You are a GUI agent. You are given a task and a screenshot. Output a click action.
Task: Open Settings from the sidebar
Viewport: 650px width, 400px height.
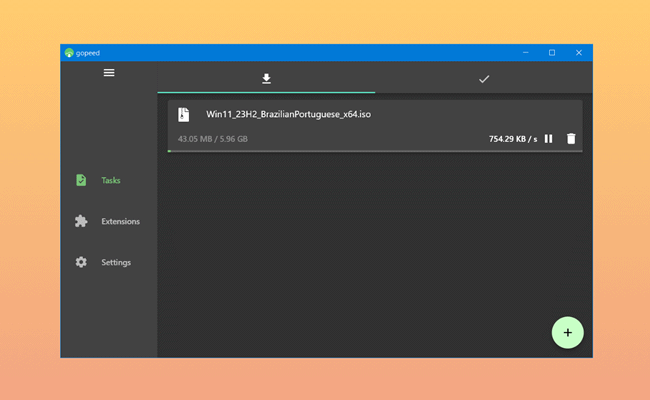tap(109, 262)
